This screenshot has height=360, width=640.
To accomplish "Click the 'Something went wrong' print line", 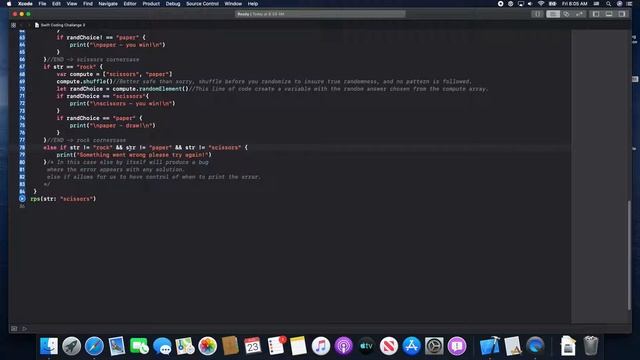I will coord(134,155).
